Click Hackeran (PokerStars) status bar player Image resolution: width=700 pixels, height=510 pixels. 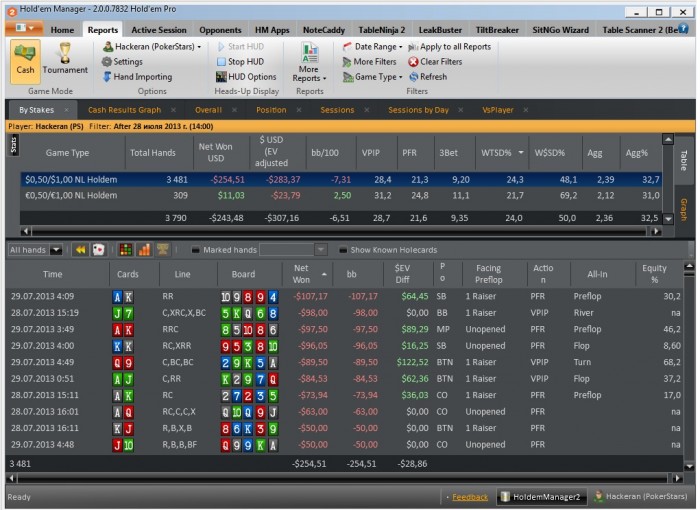(x=641, y=496)
